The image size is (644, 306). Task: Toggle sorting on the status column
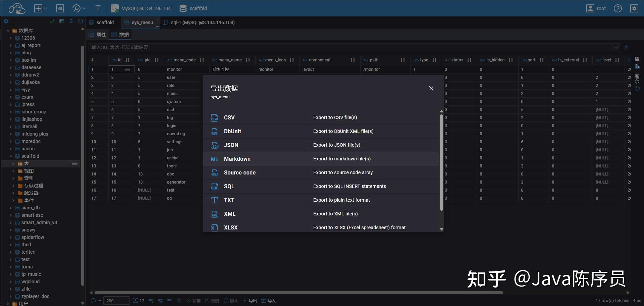(x=469, y=60)
